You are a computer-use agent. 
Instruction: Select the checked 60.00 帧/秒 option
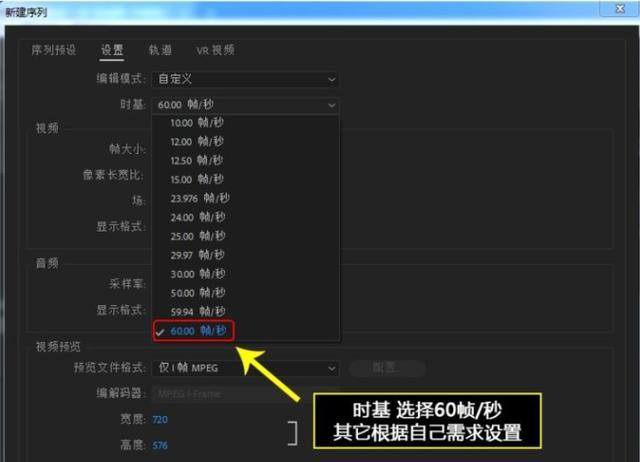click(x=246, y=331)
